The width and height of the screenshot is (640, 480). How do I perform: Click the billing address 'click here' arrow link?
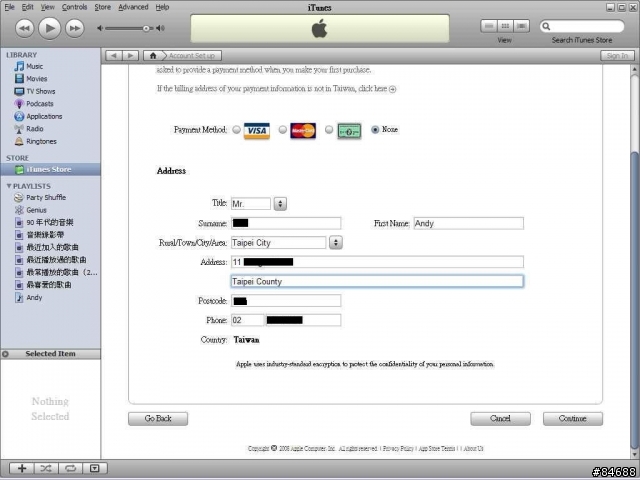click(392, 89)
